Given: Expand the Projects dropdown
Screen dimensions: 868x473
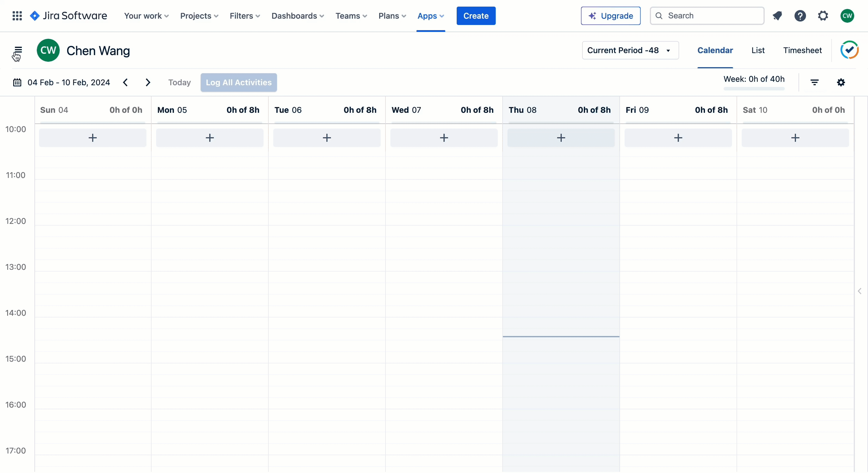Looking at the screenshot, I should click(x=199, y=16).
